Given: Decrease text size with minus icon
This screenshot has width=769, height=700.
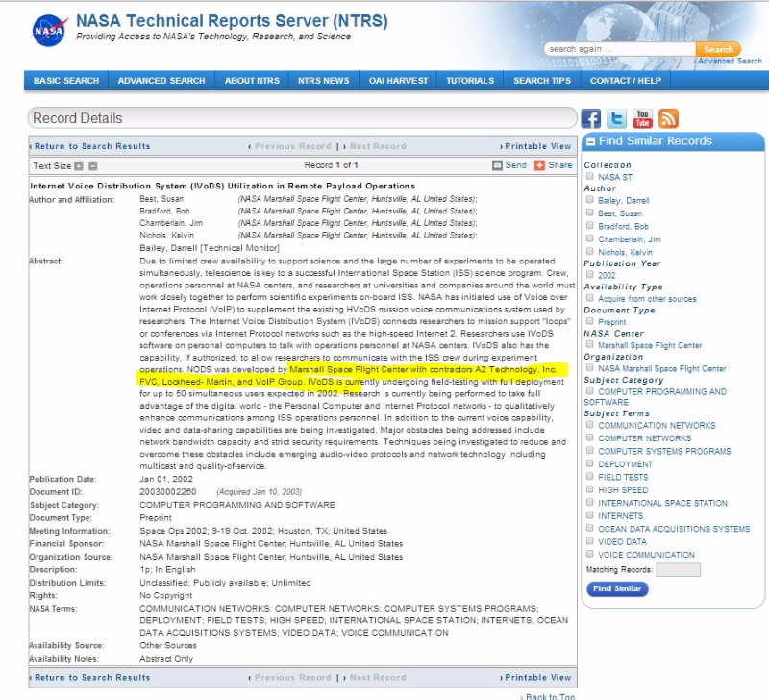Looking at the screenshot, I should 93,166.
